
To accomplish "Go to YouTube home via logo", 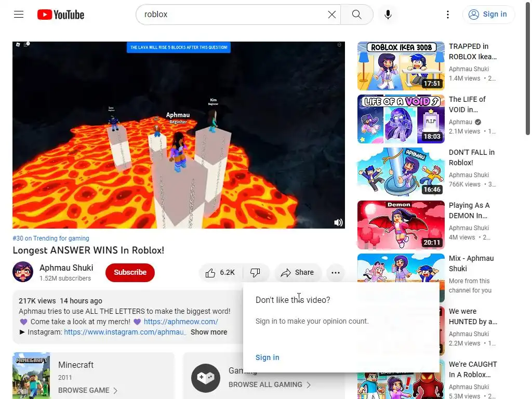I will [61, 15].
